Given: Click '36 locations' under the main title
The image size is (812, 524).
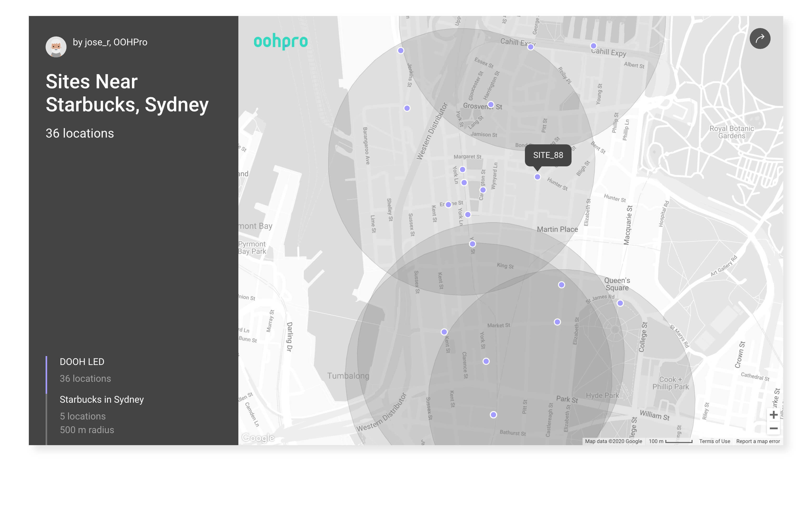Looking at the screenshot, I should point(80,133).
